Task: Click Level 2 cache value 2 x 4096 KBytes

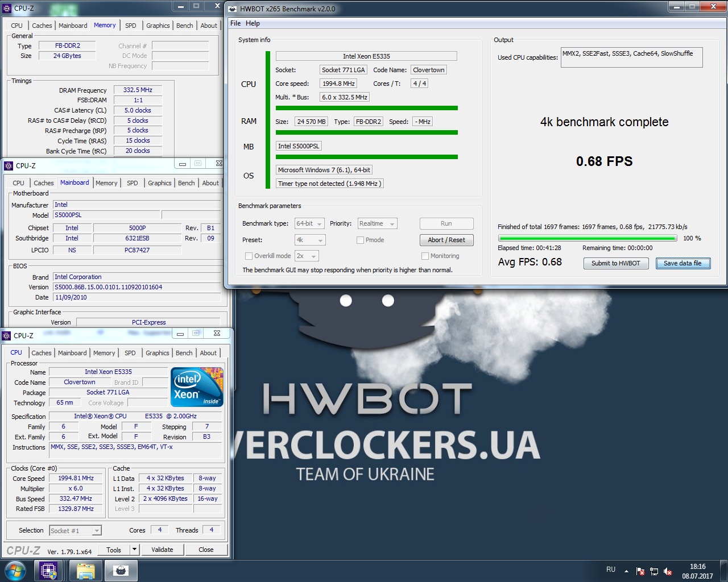Action: pos(166,498)
